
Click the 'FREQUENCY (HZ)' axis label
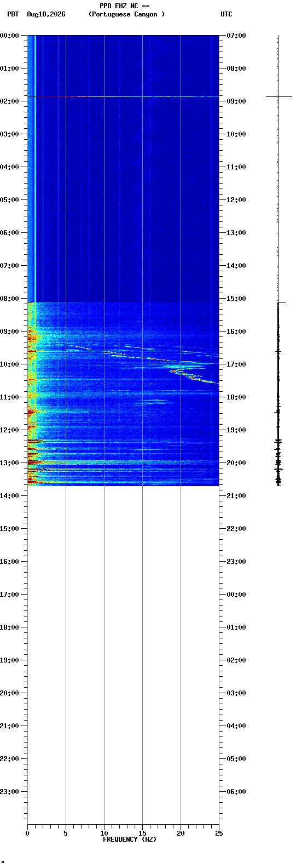130,840
